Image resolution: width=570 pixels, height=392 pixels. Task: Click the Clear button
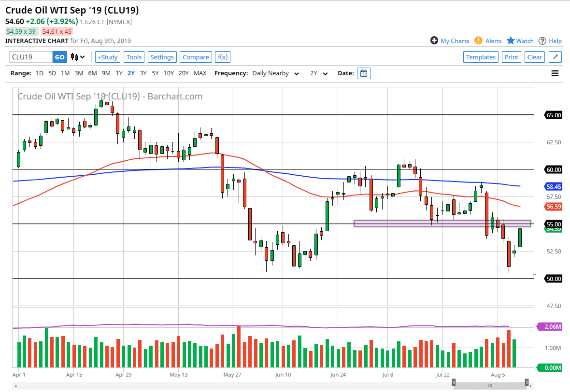(x=534, y=57)
